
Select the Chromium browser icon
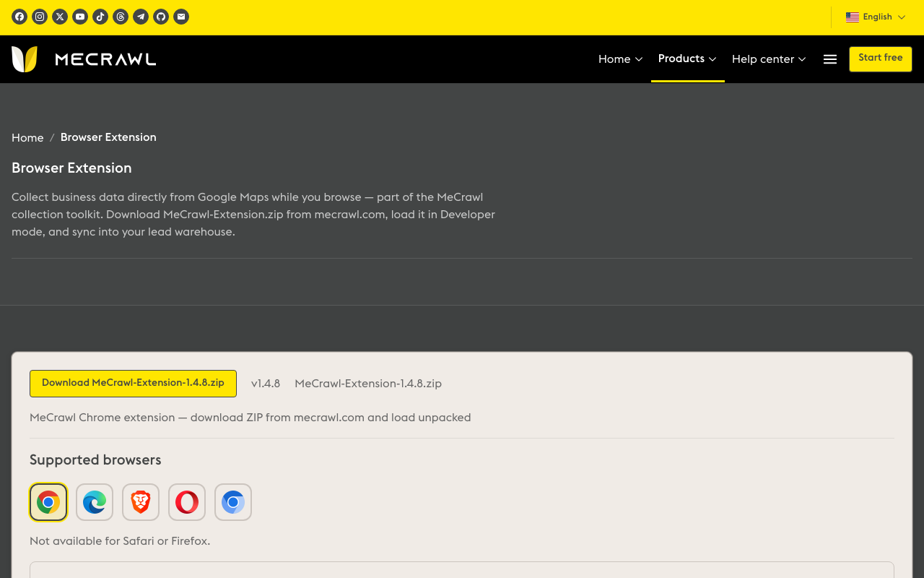233,502
